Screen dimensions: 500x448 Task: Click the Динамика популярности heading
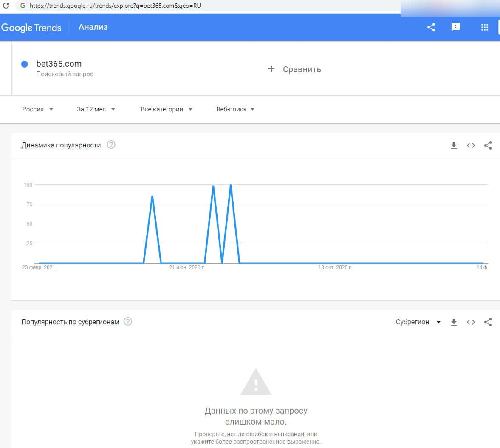(x=61, y=145)
